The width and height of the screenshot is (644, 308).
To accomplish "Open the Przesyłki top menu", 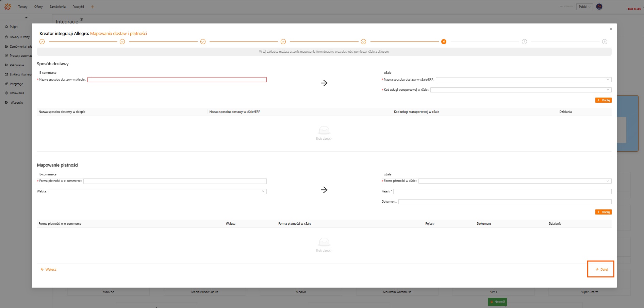I will [78, 7].
